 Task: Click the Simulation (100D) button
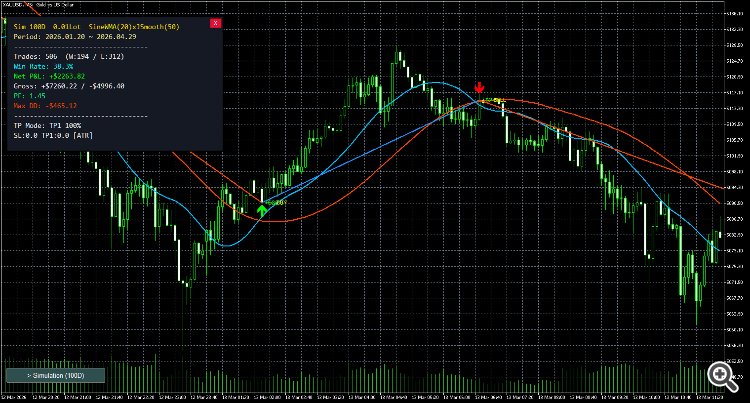[x=55, y=376]
